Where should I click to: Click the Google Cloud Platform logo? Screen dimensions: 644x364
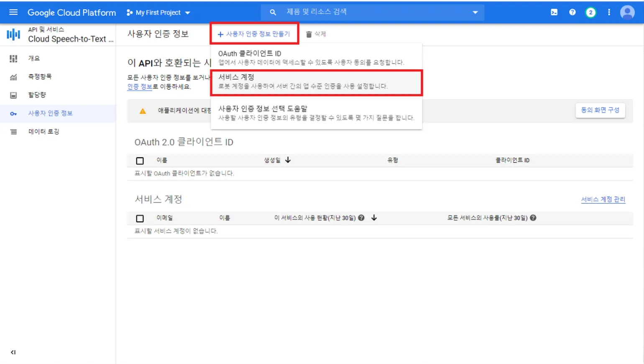point(72,13)
